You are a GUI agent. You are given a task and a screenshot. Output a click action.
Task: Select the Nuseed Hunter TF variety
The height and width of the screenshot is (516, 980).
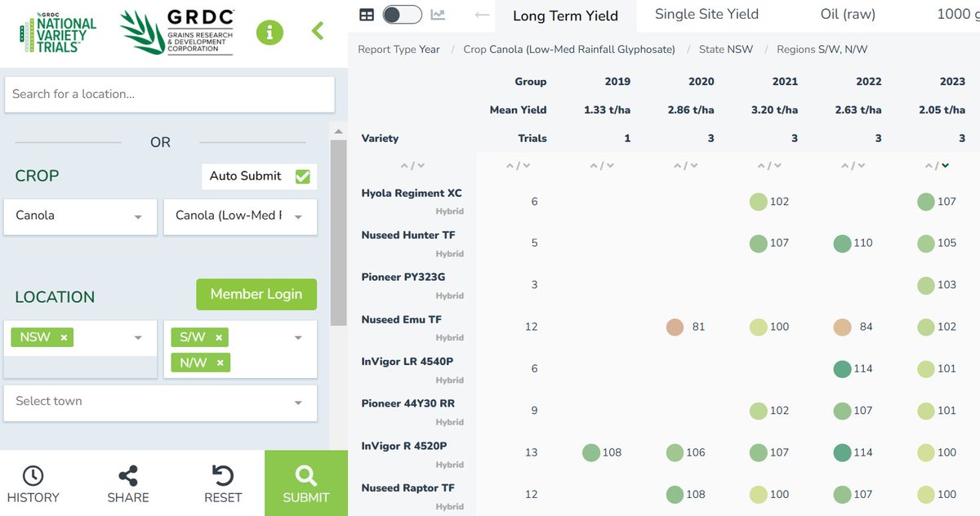click(x=408, y=235)
